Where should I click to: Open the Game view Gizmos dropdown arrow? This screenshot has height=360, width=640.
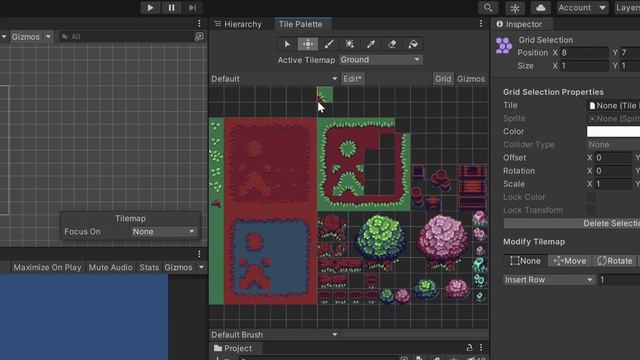pos(201,267)
